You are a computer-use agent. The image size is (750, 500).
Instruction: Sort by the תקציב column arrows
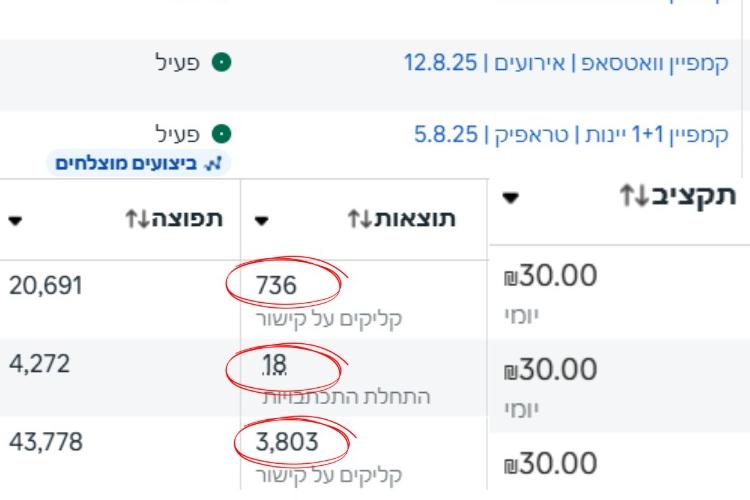click(633, 197)
